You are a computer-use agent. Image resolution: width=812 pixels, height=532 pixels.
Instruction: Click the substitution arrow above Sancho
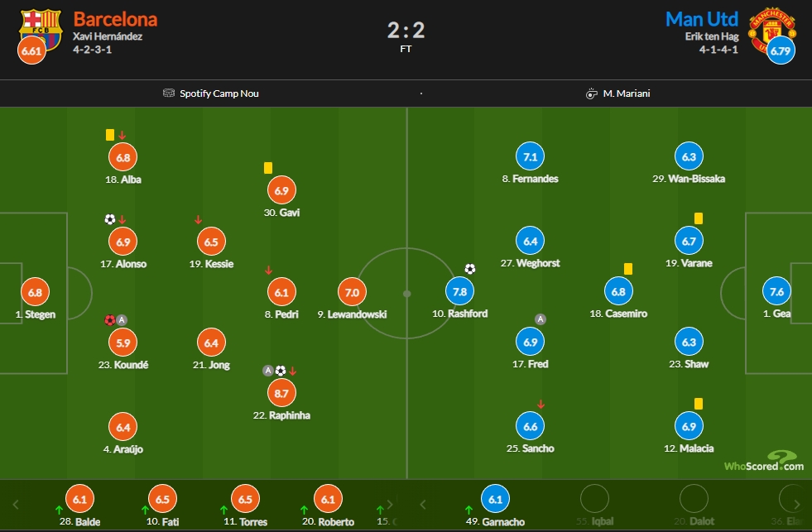(x=541, y=405)
